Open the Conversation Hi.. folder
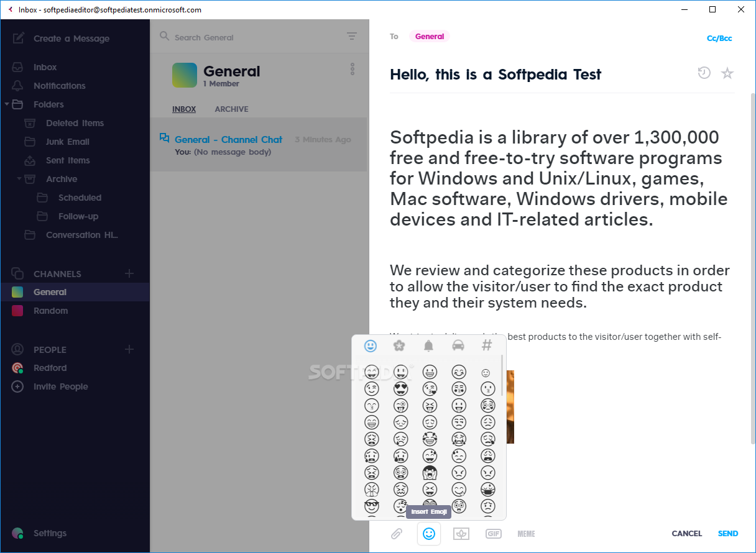This screenshot has width=756, height=553. coord(81,235)
